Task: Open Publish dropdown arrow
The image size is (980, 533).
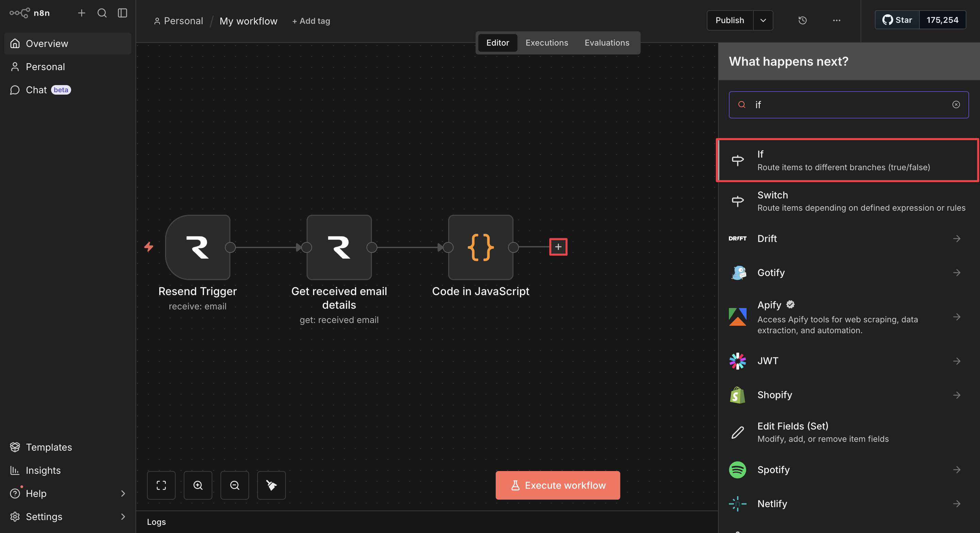Action: [763, 20]
